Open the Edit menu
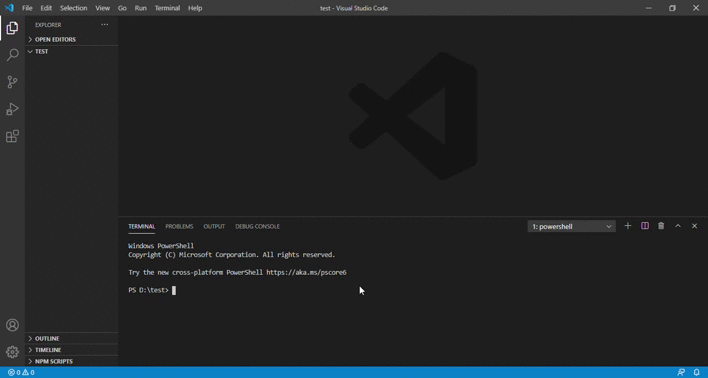 (46, 8)
